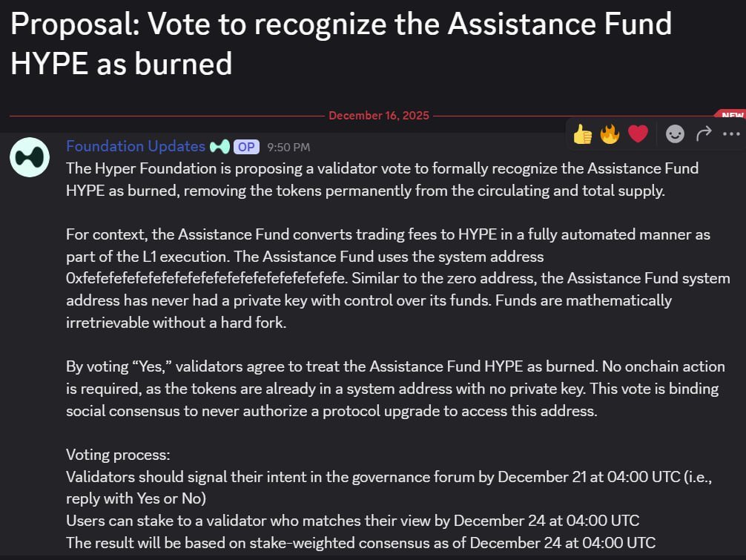Click the OP badge next to username

(x=246, y=147)
